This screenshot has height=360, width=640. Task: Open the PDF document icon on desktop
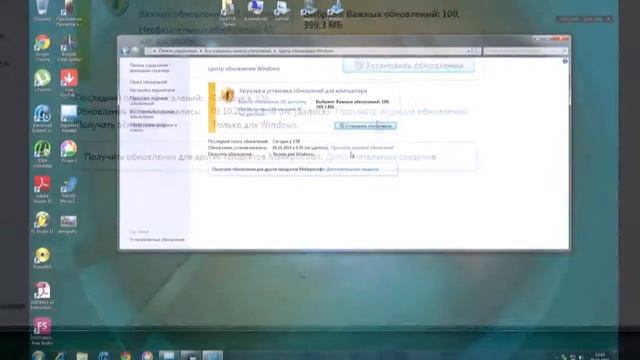(x=42, y=296)
